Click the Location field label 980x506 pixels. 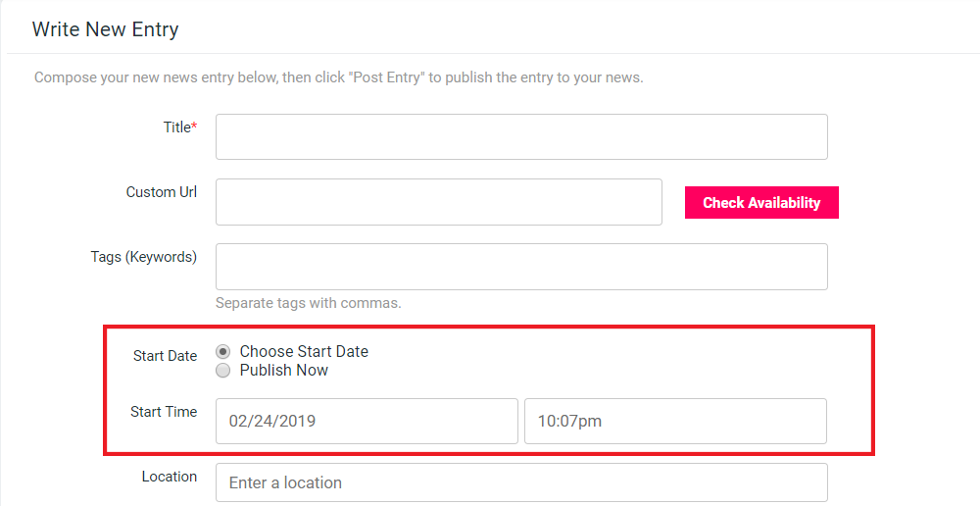(x=169, y=477)
